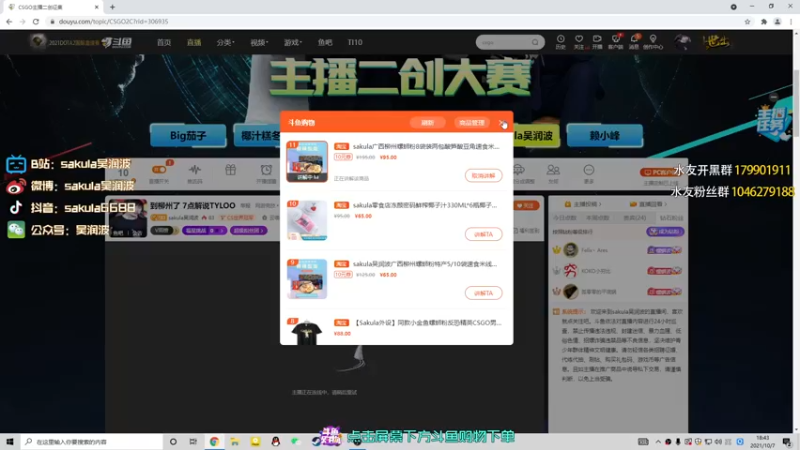800x450 pixels.
Task: Click the PC客户端 orange button
Action: 659,172
